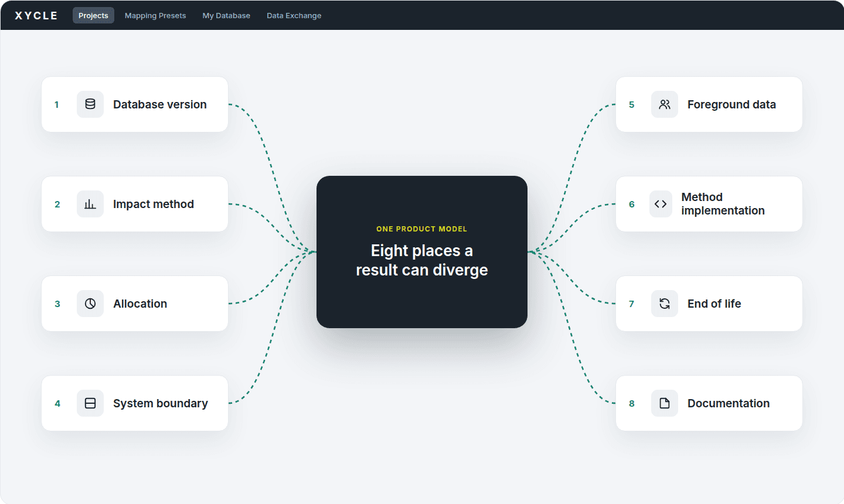
Task: Click the System boundary split-box icon
Action: 90,403
